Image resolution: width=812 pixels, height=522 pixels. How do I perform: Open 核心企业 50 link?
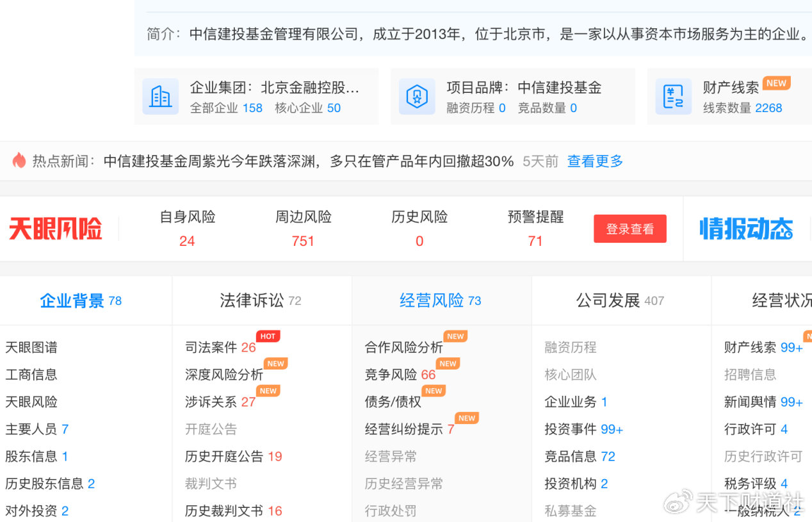point(308,108)
